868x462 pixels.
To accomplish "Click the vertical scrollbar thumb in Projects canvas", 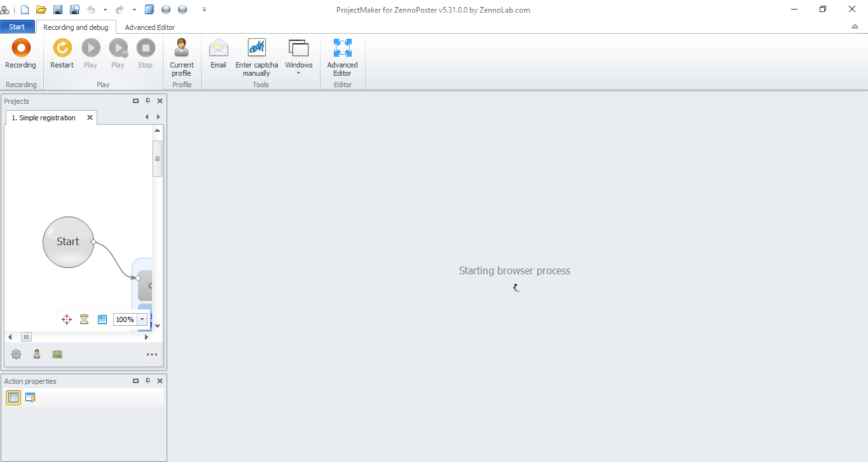I will click(x=157, y=158).
